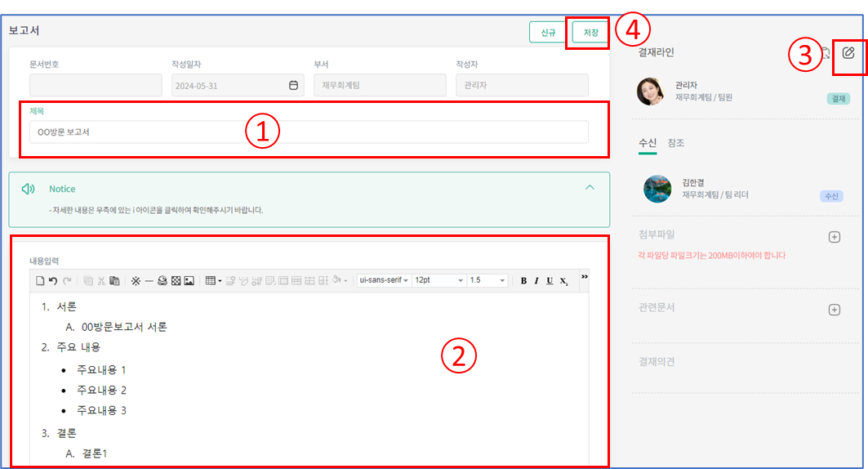868x469 pixels.
Task: Click the 저장 button
Action: (x=590, y=33)
